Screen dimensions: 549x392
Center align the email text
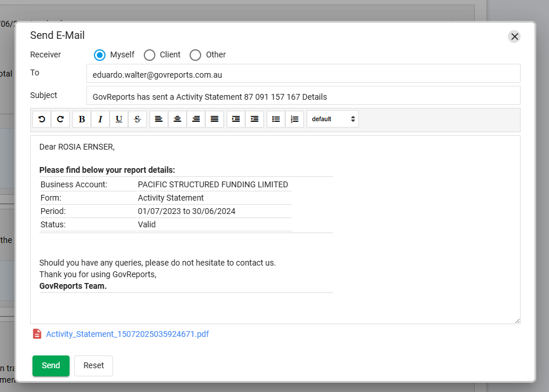177,119
